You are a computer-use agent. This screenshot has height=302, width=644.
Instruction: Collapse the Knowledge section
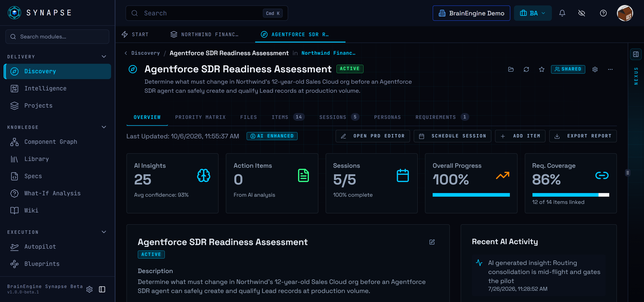[104, 127]
